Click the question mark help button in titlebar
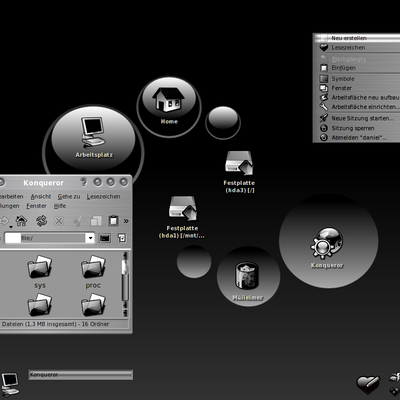Image resolution: width=400 pixels, height=400 pixels. [x=84, y=182]
